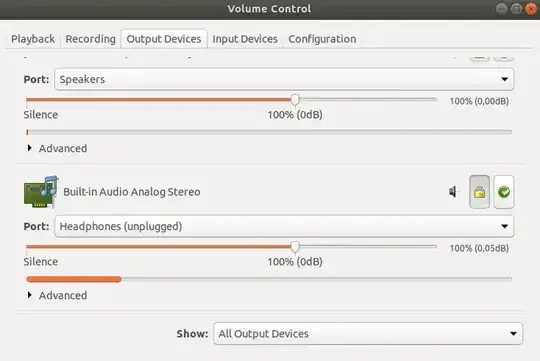Toggle lock channels for Built-in Audio

point(479,192)
